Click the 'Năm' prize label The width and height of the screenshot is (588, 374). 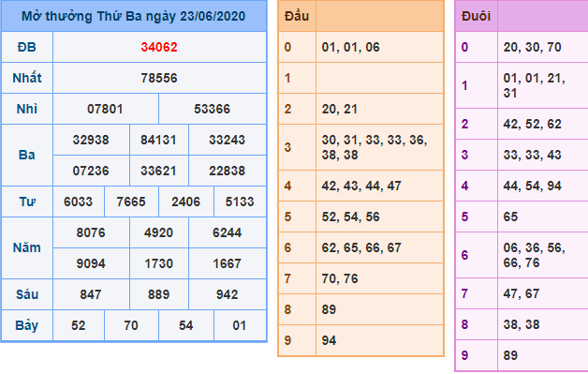tap(26, 247)
